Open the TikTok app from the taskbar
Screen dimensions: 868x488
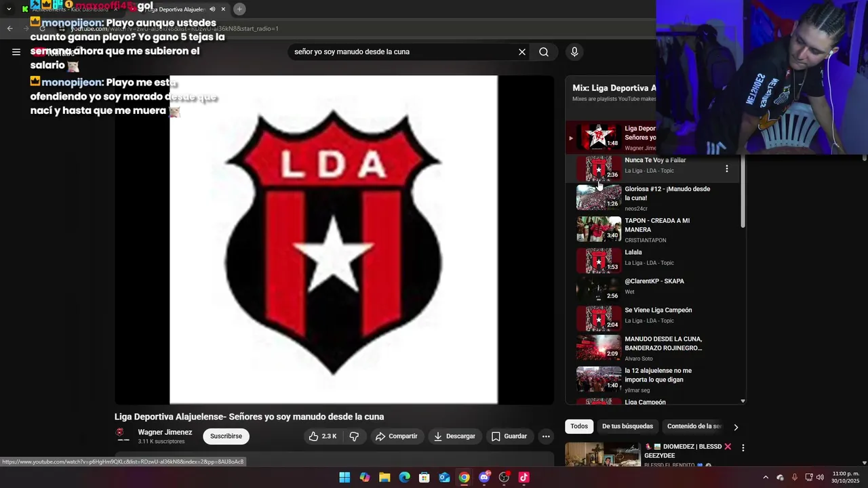pos(524,477)
